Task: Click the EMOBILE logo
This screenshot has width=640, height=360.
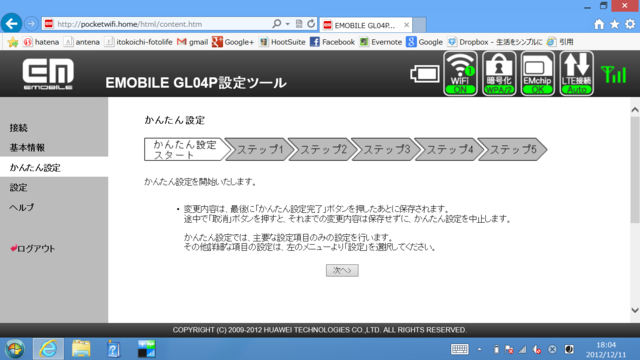Action: [48, 74]
